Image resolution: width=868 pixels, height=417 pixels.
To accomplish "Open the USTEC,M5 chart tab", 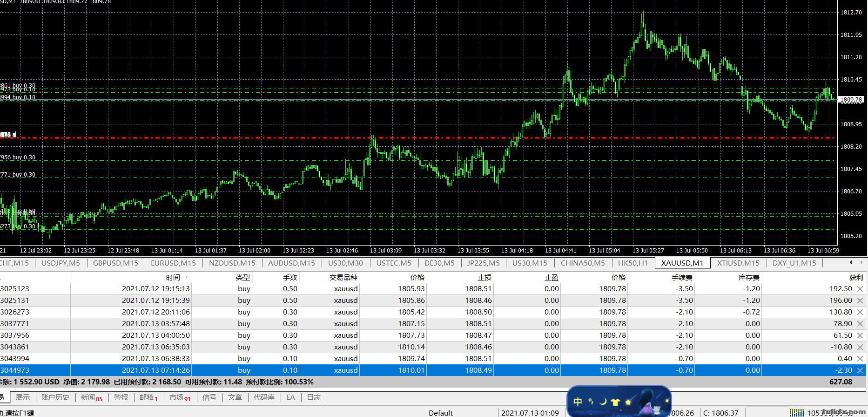I will [394, 263].
